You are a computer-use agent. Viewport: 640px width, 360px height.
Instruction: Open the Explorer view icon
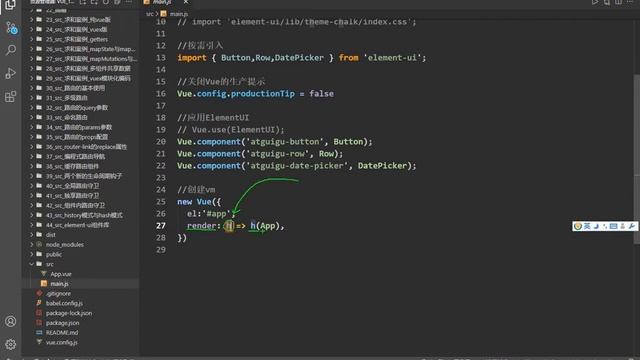pyautogui.click(x=10, y=4)
